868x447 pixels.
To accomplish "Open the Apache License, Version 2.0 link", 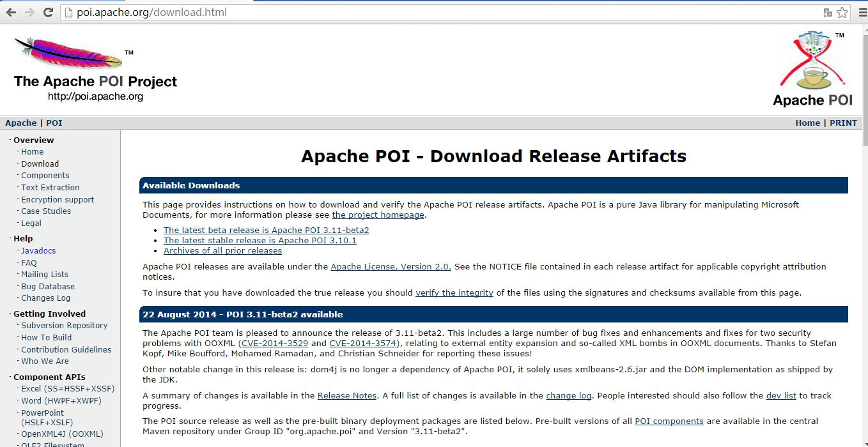I will [391, 267].
